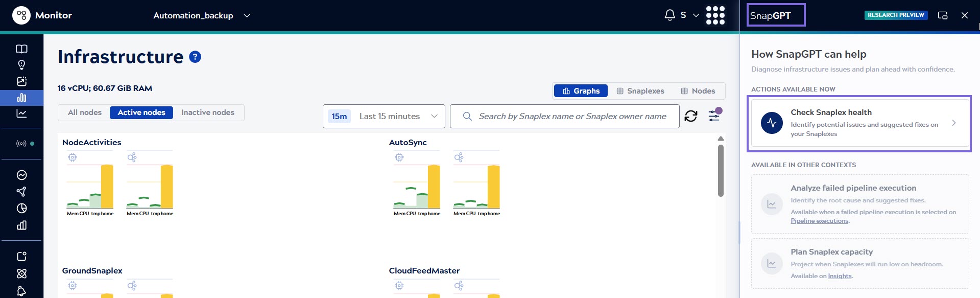Click scrollbar up arrow in graphs area
This screenshot has width=980, height=298.
pyautogui.click(x=721, y=139)
